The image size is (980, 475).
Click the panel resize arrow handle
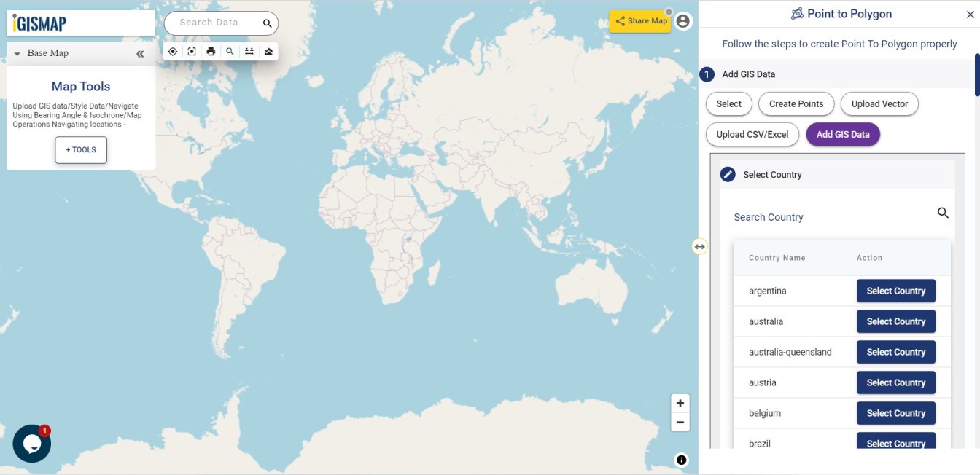pos(699,246)
